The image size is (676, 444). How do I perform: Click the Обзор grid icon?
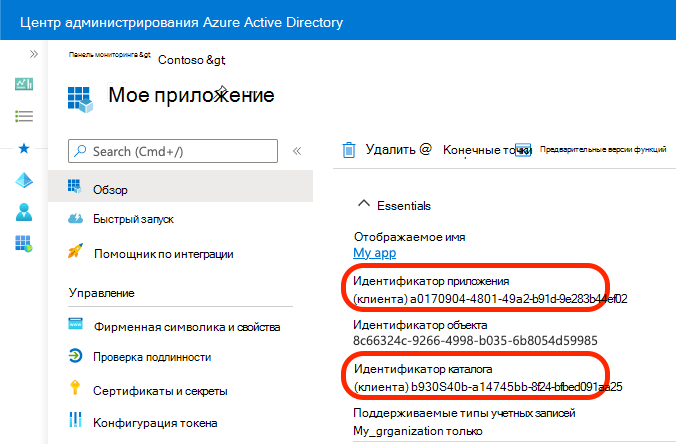[74, 186]
